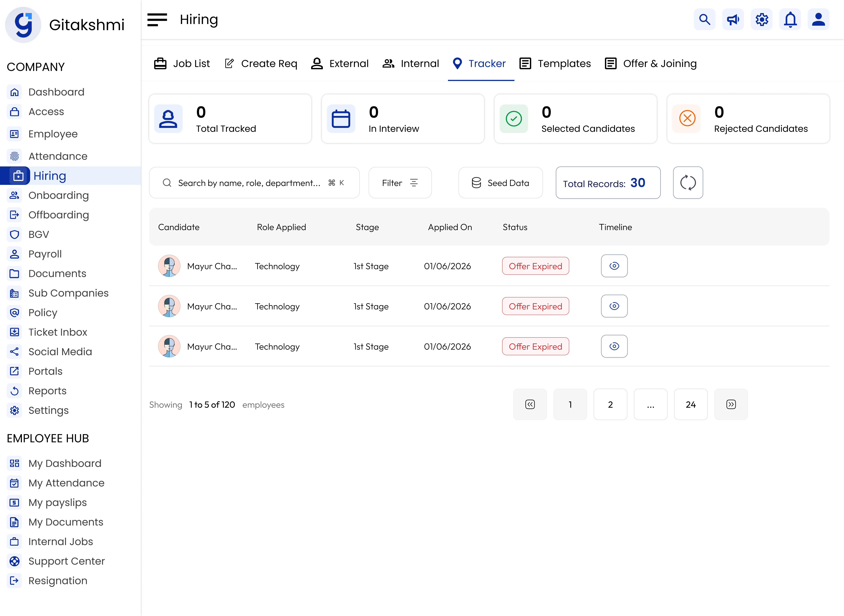Switch to Internal tab
Viewport: 844px width, 616px height.
[411, 63]
